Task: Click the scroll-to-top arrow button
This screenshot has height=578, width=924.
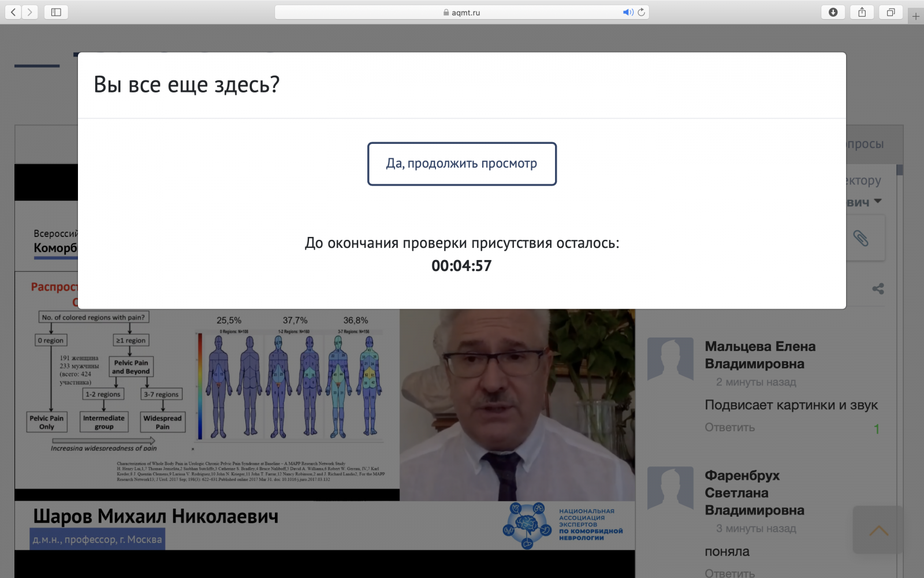Action: tap(878, 530)
